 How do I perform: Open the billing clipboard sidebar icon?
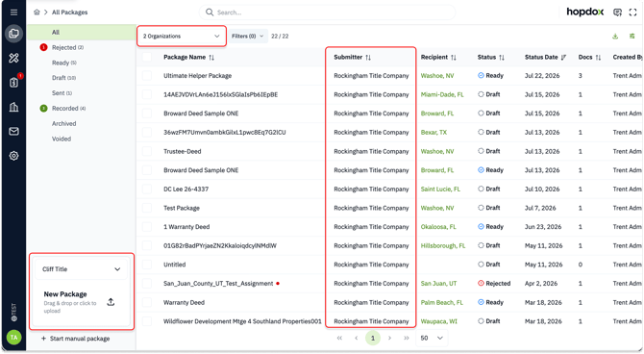coord(13,82)
